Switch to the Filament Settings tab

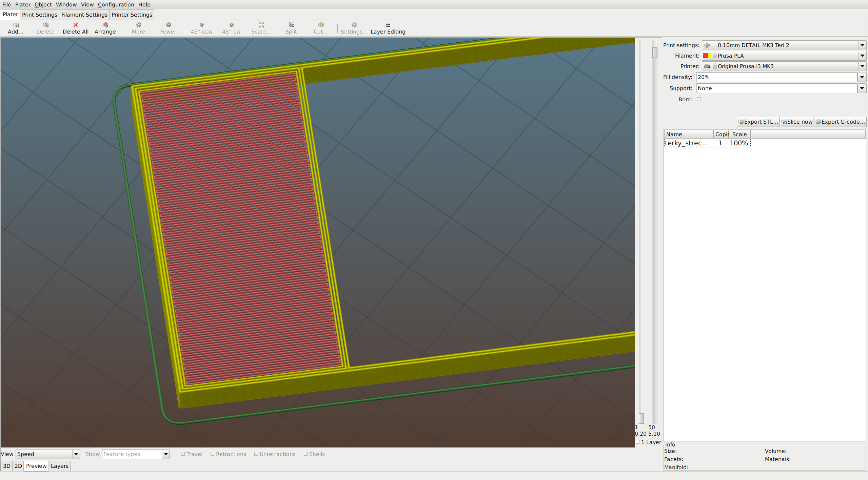[84, 15]
